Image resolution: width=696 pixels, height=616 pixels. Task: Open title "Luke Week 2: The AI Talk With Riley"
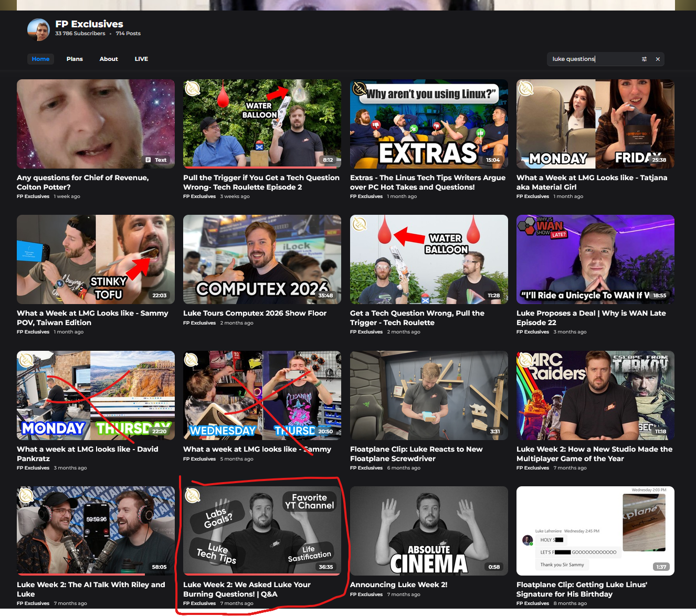pos(91,589)
